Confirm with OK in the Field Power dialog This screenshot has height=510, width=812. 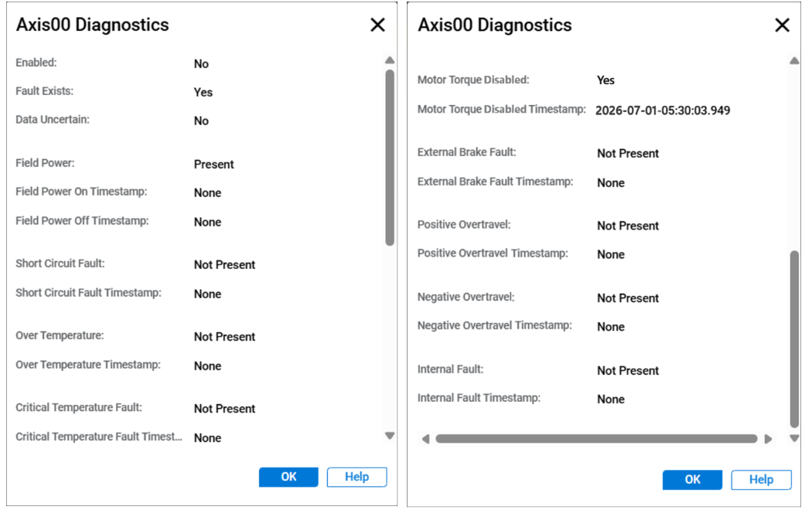288,477
